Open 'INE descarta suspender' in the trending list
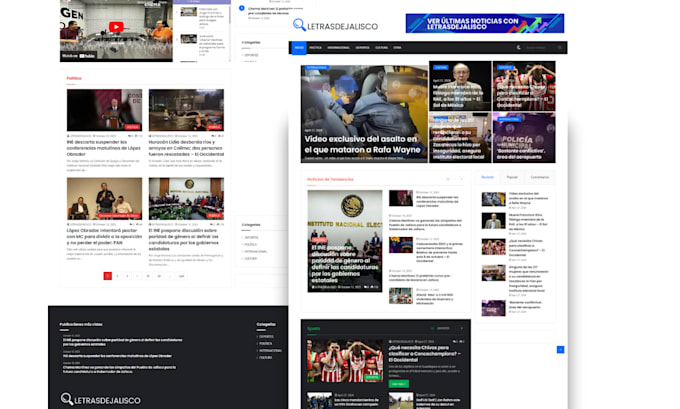680x409 pixels. point(438,201)
